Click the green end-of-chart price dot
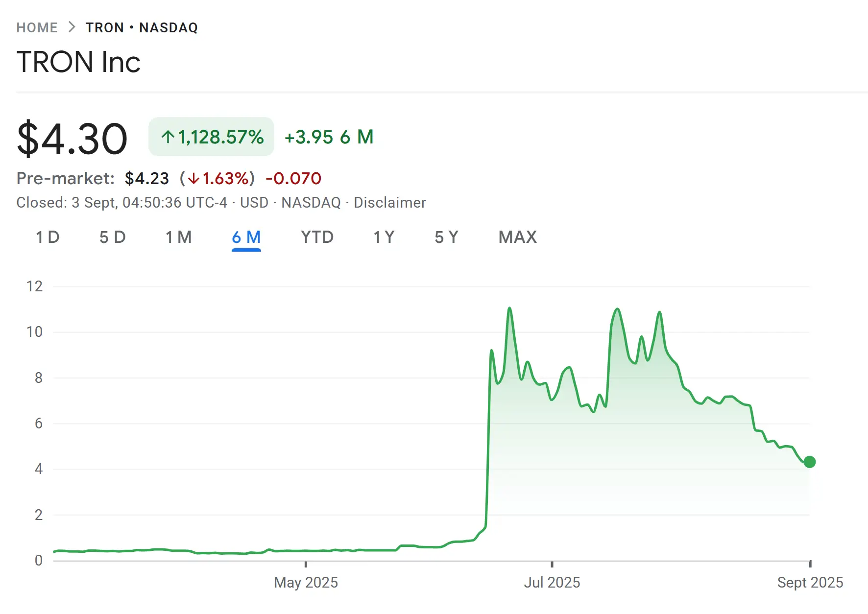 point(810,462)
